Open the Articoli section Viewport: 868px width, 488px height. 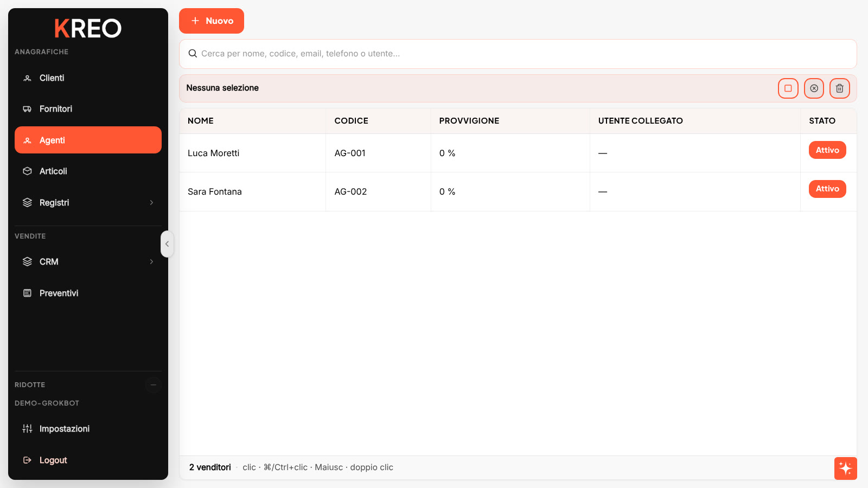point(88,171)
